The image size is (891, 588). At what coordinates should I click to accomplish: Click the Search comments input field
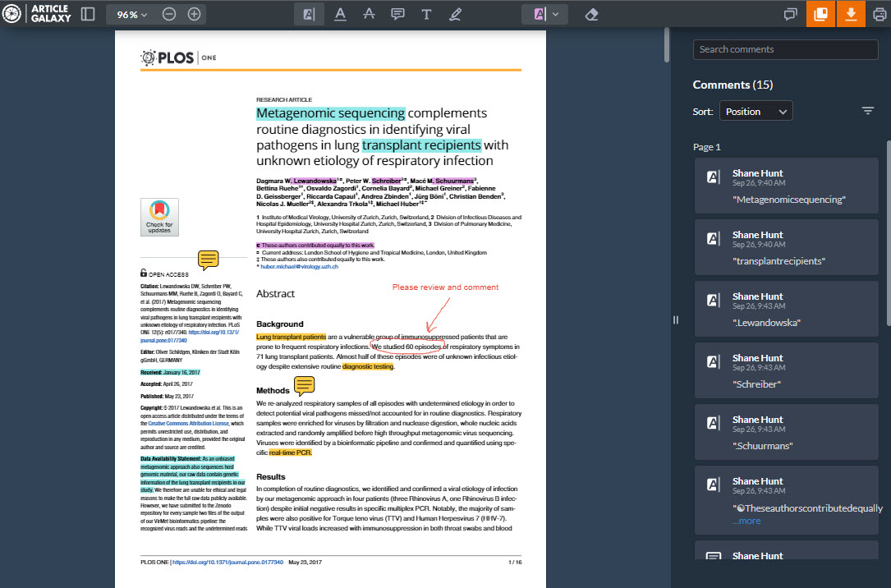[x=786, y=49]
